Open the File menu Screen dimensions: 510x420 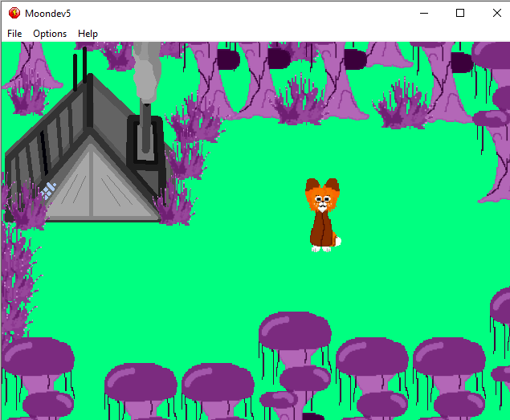14,34
